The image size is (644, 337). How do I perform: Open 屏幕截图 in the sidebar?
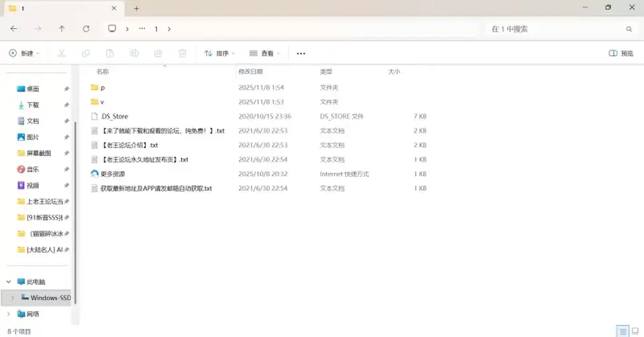[x=39, y=153]
